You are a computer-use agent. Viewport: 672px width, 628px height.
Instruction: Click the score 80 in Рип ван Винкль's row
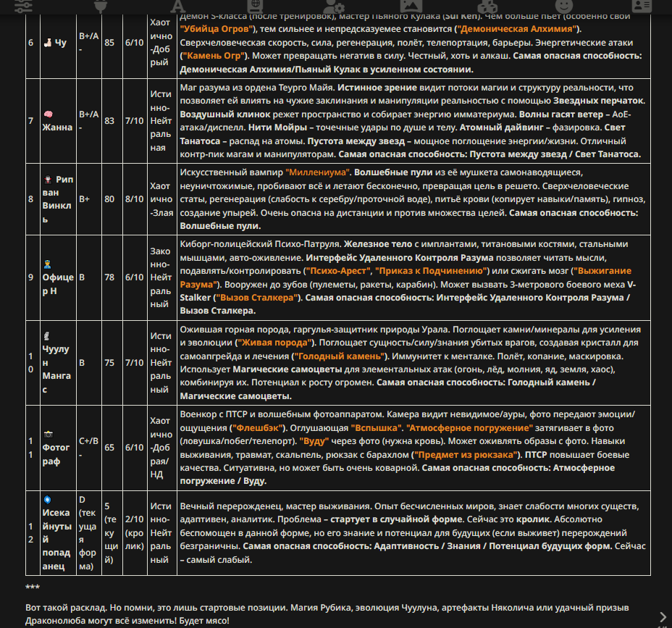[x=109, y=199]
